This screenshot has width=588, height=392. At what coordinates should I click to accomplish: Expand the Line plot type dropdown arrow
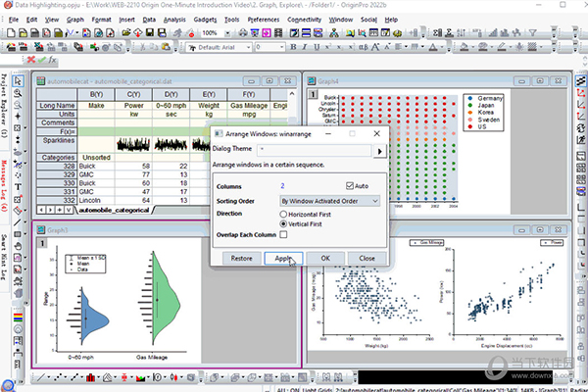point(49,377)
